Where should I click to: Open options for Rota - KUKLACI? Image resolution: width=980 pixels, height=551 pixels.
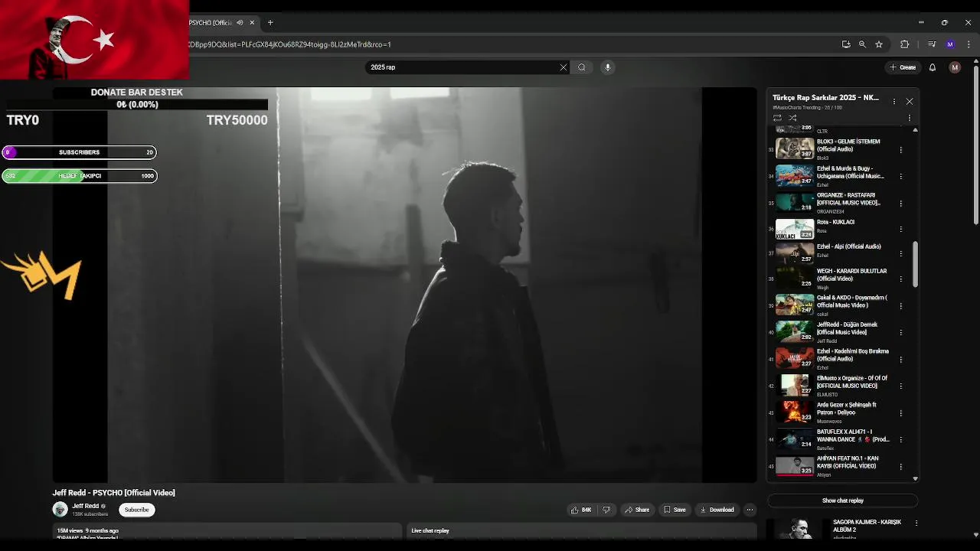[x=900, y=229]
